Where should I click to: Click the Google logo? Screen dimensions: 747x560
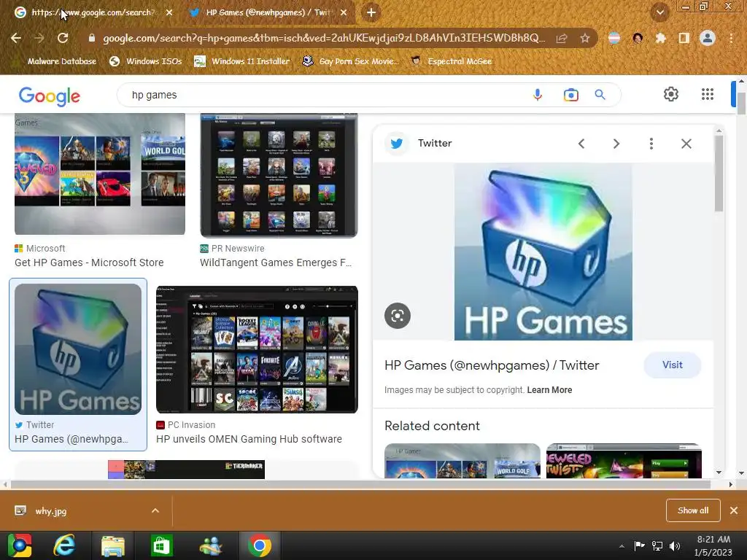pos(50,96)
